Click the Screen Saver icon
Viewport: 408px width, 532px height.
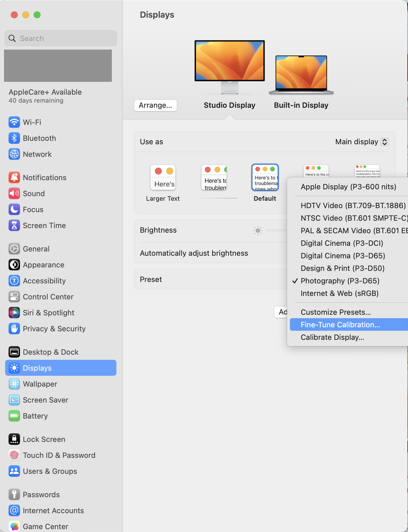coord(14,400)
